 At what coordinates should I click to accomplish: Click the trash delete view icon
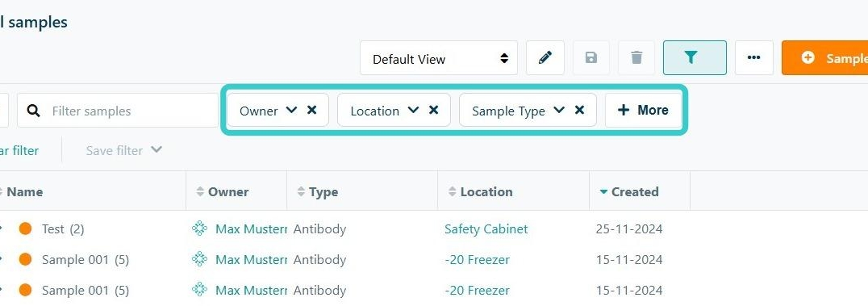click(x=636, y=57)
